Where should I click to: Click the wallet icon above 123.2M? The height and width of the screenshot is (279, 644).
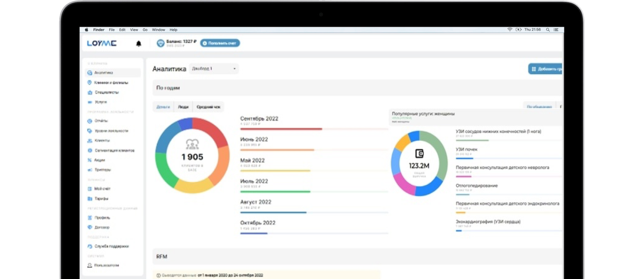[x=419, y=154]
